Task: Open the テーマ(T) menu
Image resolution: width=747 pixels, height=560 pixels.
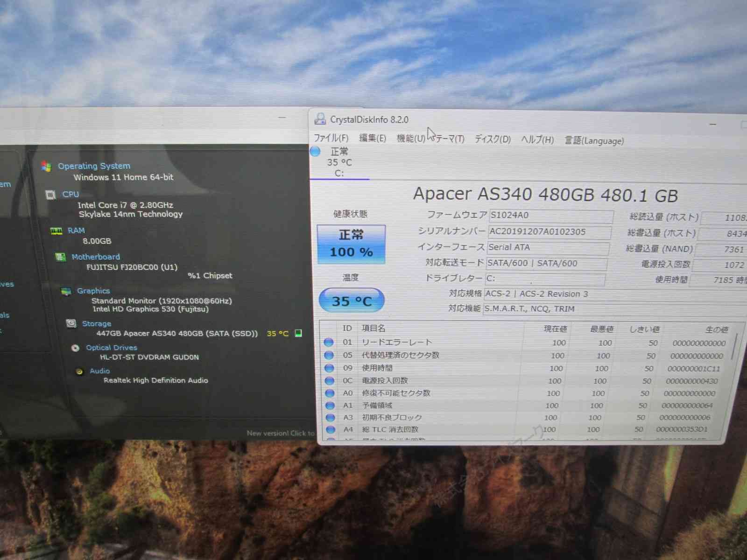Action: click(450, 139)
